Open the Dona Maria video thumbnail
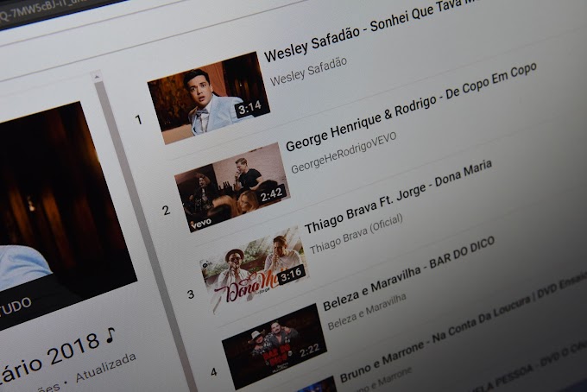587x392 pixels. click(x=255, y=269)
